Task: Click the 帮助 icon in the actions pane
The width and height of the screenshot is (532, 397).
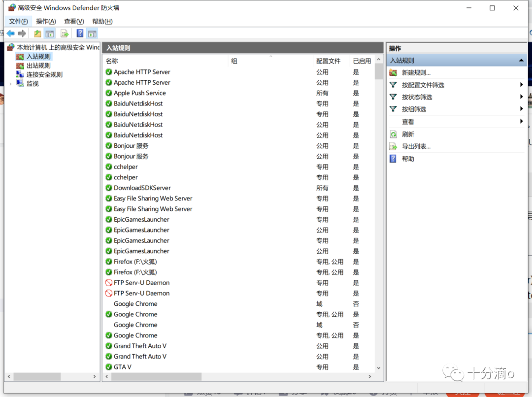Action: (393, 159)
